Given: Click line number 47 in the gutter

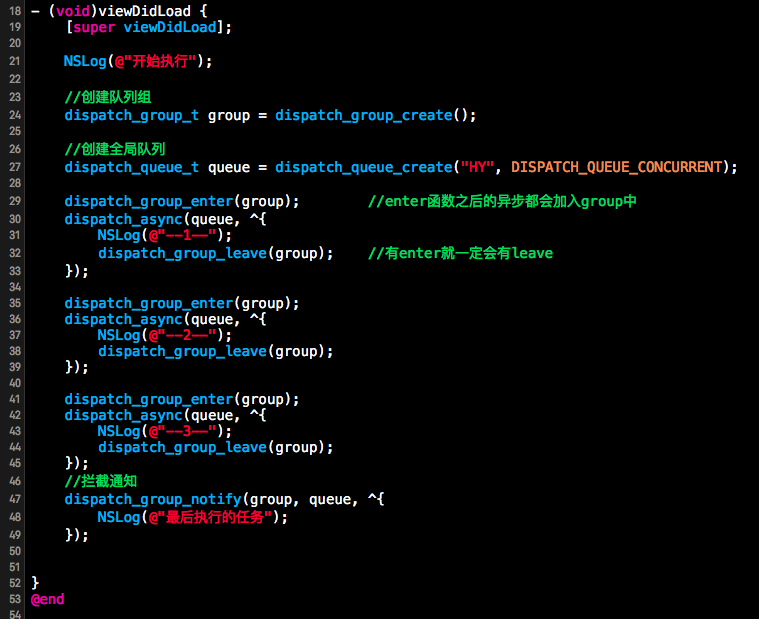Looking at the screenshot, I should click(x=15, y=499).
